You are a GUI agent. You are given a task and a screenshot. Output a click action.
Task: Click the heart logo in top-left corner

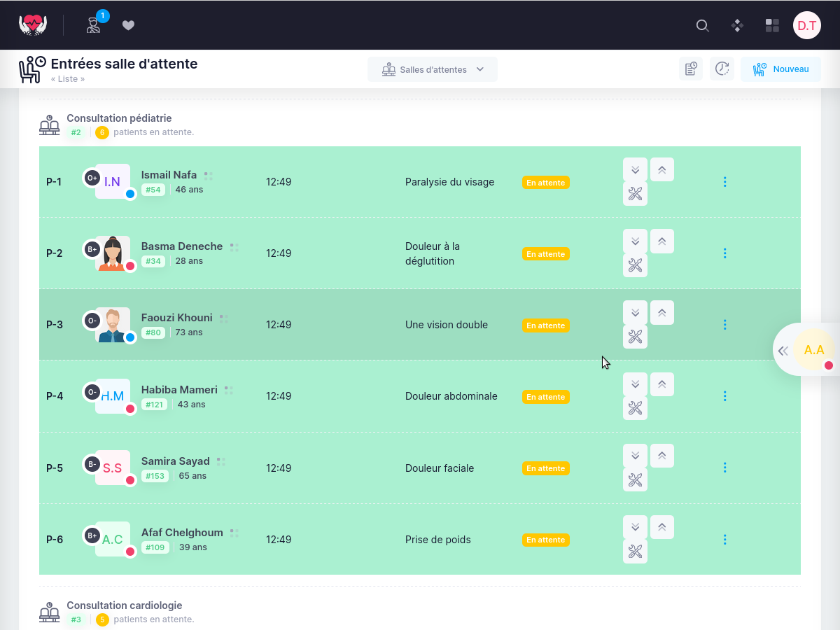click(32, 25)
